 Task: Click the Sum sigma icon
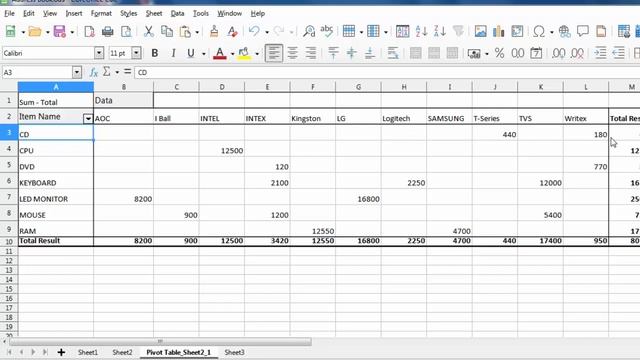(x=107, y=72)
